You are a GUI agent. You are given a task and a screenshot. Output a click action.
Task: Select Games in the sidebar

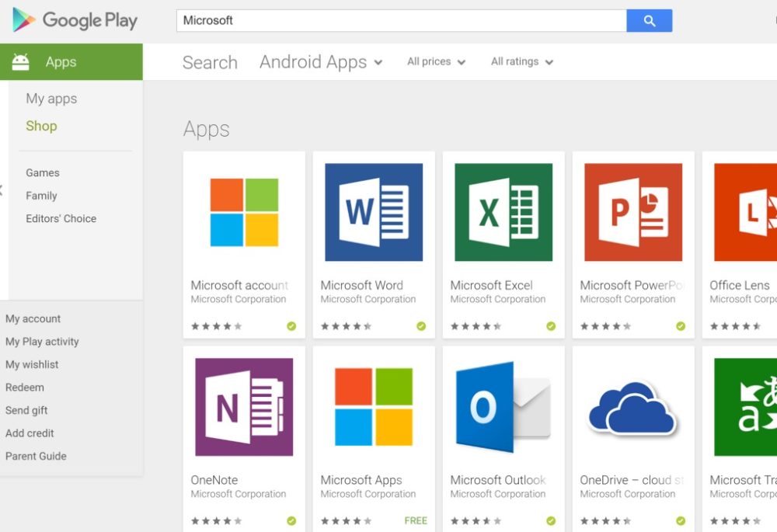[43, 173]
